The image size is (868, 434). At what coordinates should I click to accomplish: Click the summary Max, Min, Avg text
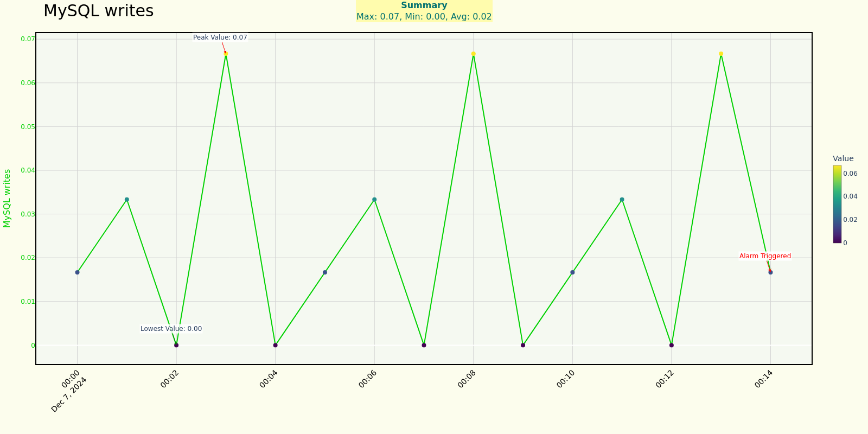pyautogui.click(x=424, y=17)
